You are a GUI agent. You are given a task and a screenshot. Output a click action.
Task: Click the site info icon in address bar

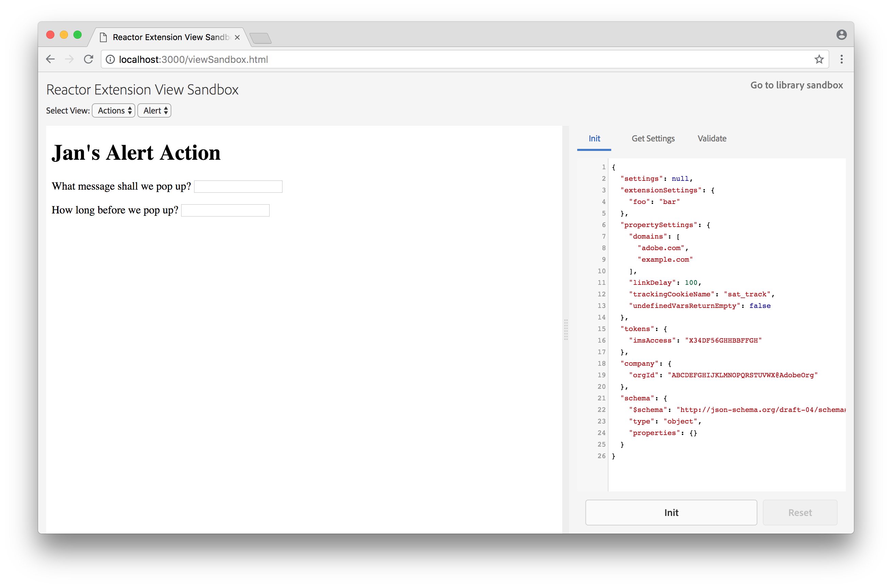pyautogui.click(x=110, y=59)
